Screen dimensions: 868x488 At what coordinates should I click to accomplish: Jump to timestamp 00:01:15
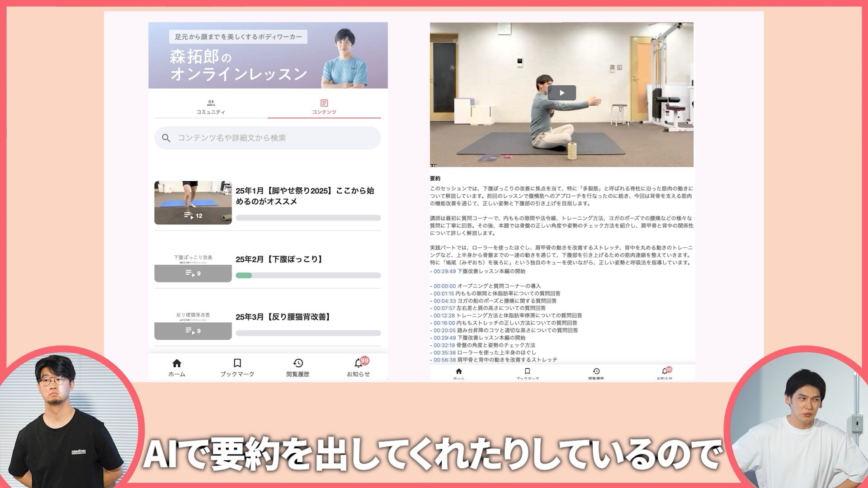[443, 294]
